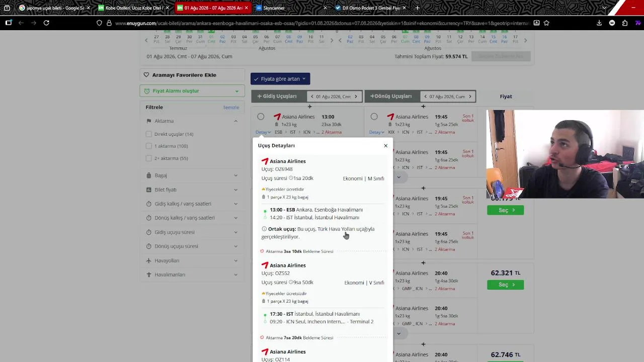Image resolution: width=644 pixels, height=362 pixels.
Task: Open the browser extensions puzzle icon
Action: 625,23
